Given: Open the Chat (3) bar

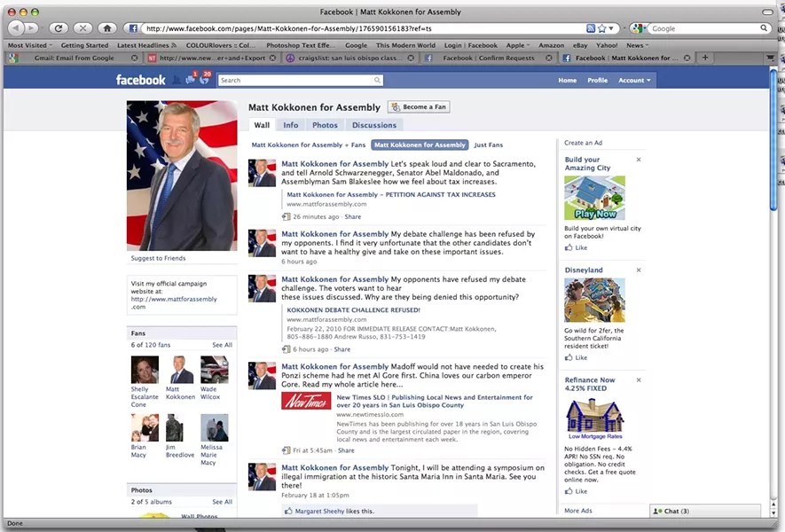Looking at the screenshot, I should click(x=705, y=511).
